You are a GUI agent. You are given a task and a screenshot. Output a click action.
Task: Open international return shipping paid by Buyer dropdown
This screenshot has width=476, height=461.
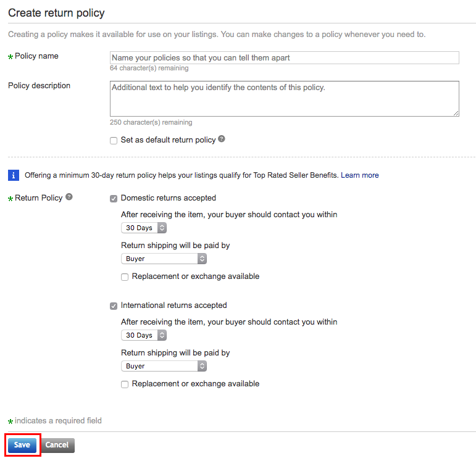coord(164,366)
